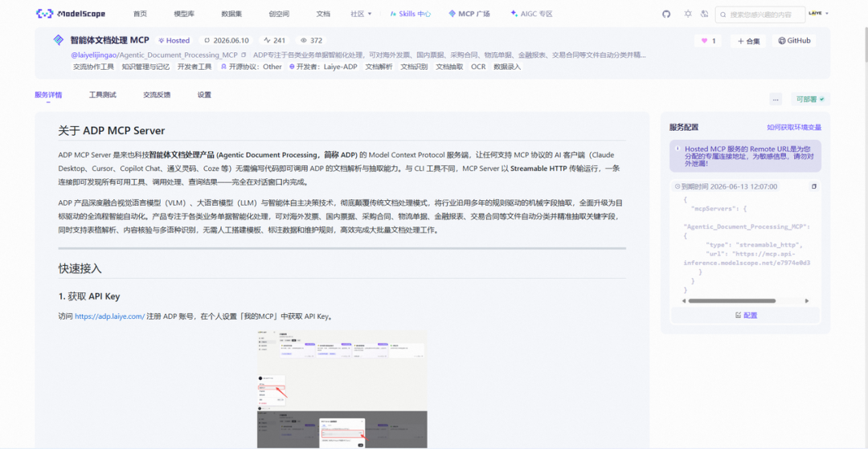
Task: Click the 合集 add-to-collection button
Action: click(748, 41)
